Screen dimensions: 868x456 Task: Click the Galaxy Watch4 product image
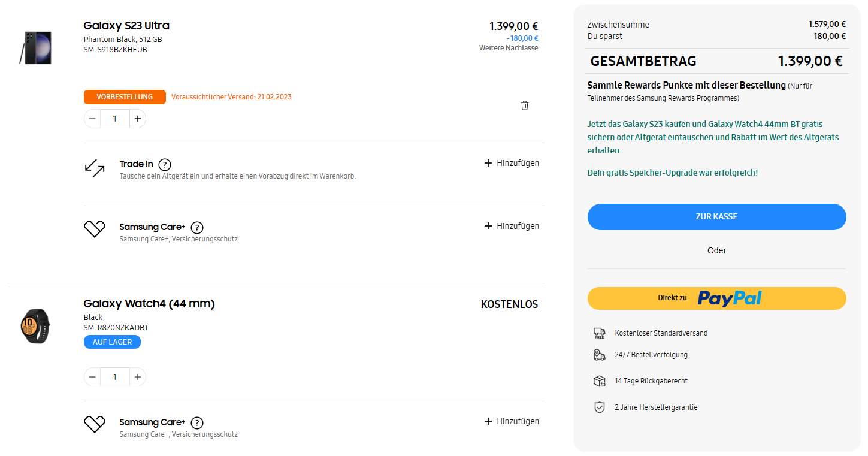pos(35,326)
